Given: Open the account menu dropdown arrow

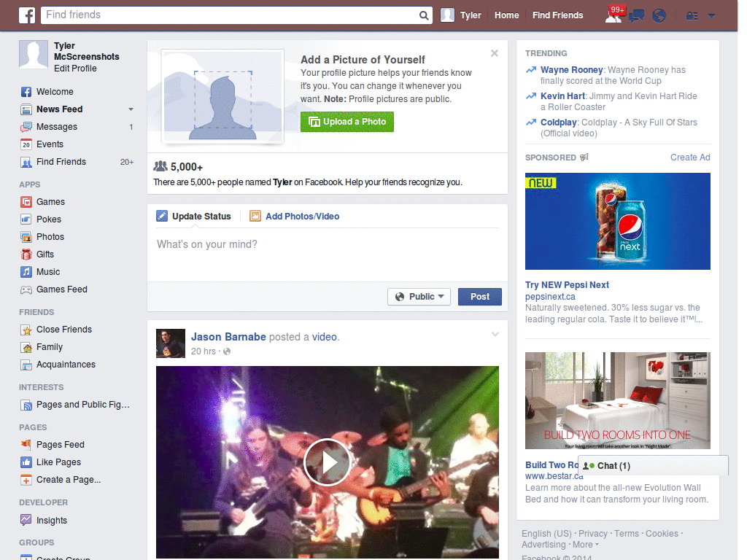Looking at the screenshot, I should 712,16.
